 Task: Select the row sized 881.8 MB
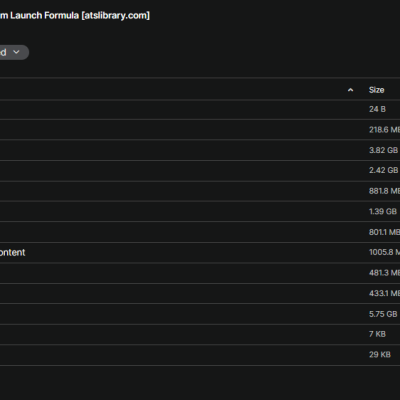(x=200, y=191)
